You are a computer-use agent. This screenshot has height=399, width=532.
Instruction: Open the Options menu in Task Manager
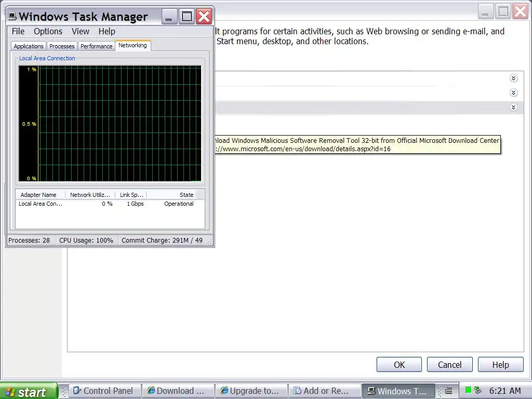pos(48,32)
